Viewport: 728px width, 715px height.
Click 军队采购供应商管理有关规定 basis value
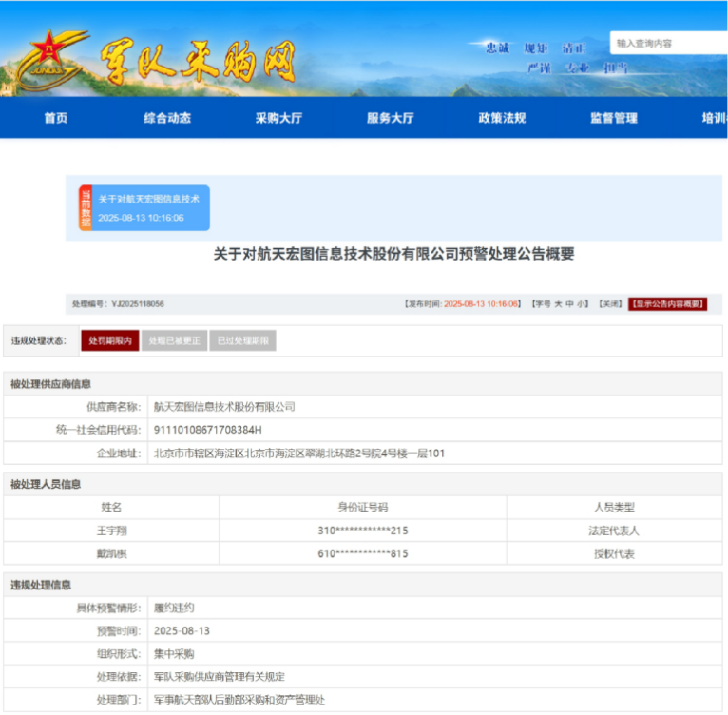(x=220, y=677)
